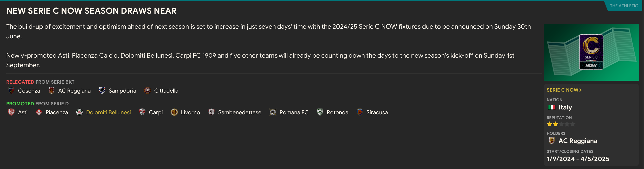
Task: Click the AC Reggiana holders badge
Action: click(x=552, y=141)
